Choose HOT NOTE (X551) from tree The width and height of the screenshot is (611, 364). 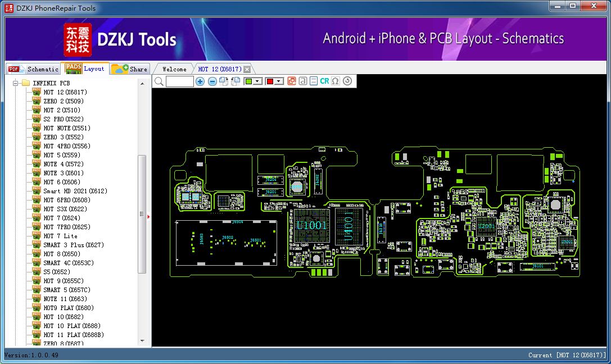pyautogui.click(x=67, y=128)
